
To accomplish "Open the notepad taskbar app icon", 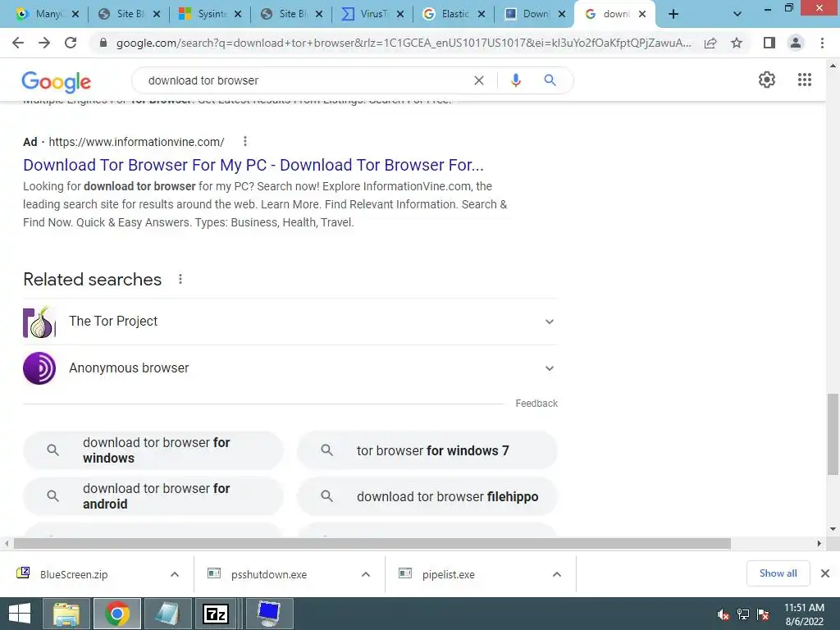I will pos(167,614).
